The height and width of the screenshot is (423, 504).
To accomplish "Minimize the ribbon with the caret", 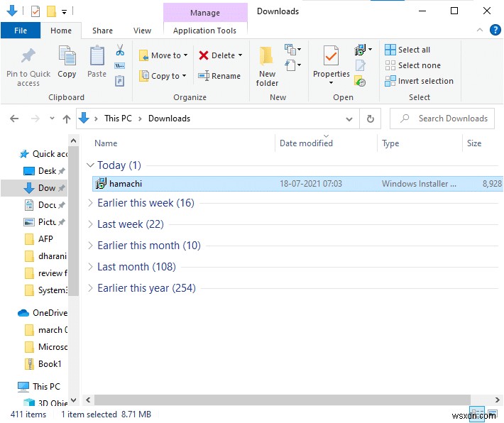I will point(480,30).
